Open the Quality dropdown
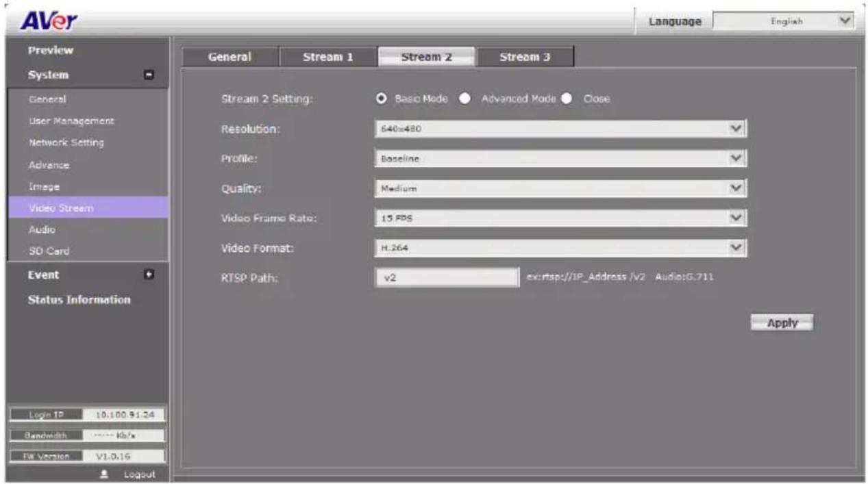Viewport: 868px width, 484px height. coord(560,188)
